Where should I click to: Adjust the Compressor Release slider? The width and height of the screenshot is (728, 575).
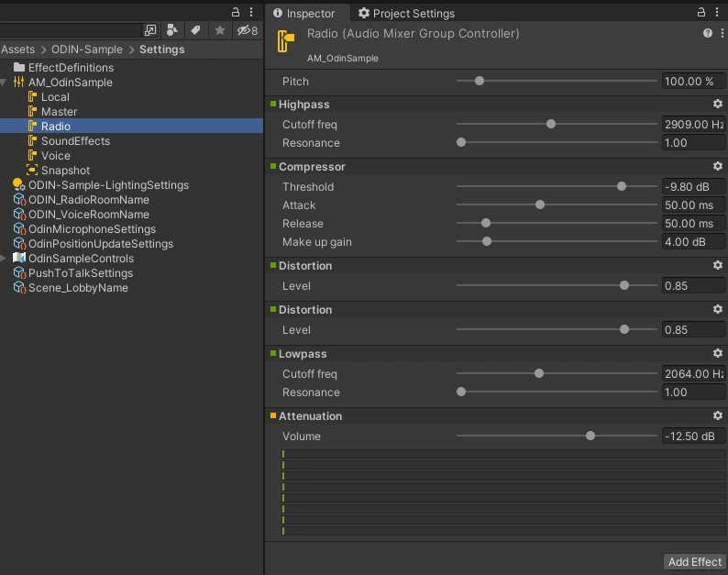coord(557,223)
